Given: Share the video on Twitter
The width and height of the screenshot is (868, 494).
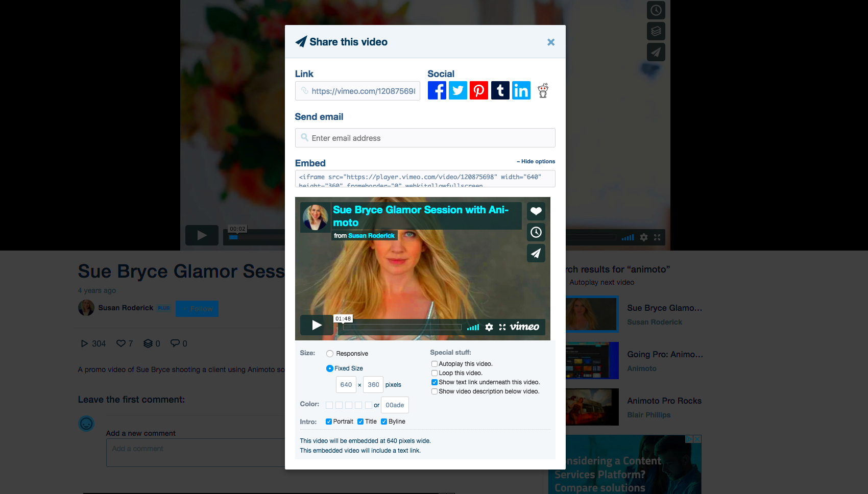Looking at the screenshot, I should click(457, 90).
